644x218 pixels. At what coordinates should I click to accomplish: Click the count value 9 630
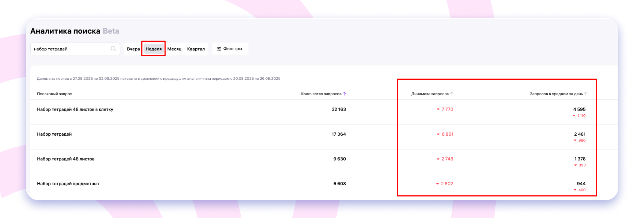point(339,159)
